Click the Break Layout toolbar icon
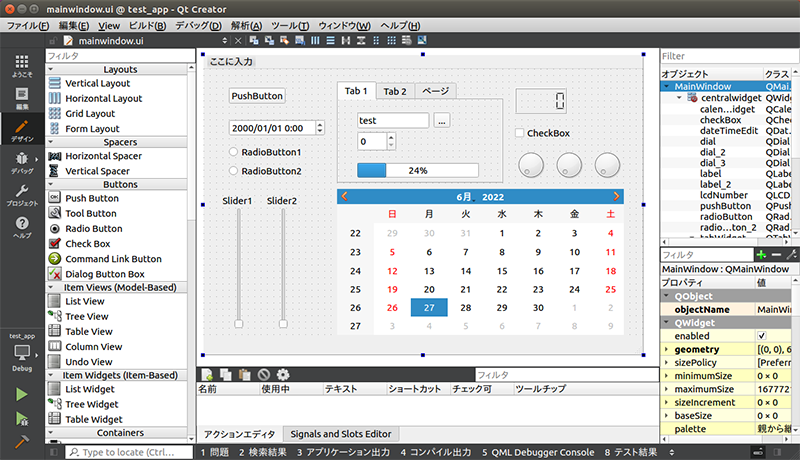 407,40
